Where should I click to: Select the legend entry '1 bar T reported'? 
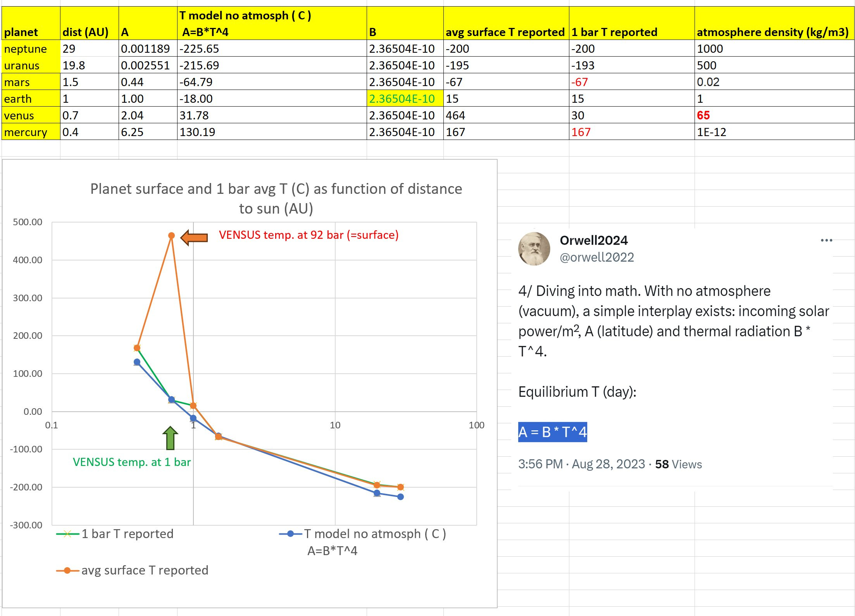[115, 534]
